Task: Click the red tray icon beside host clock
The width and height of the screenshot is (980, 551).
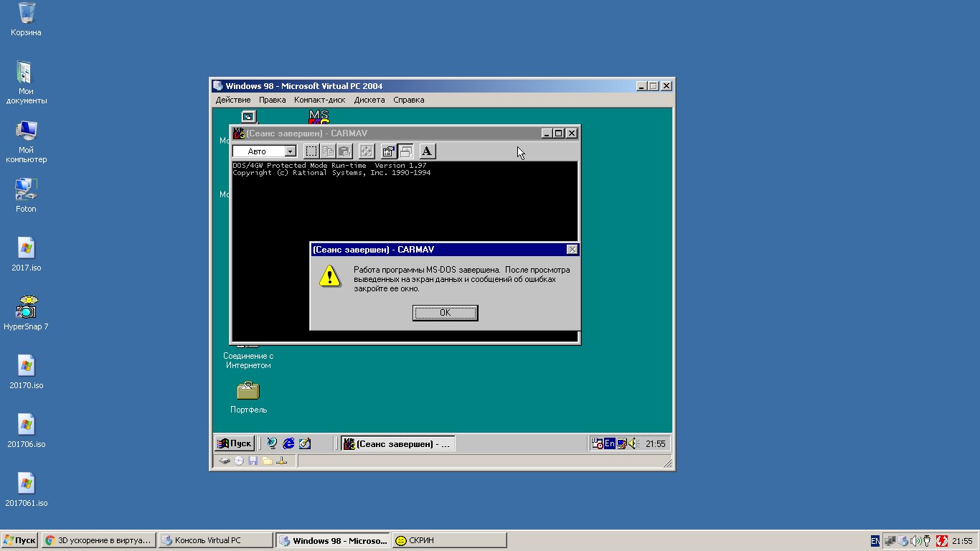Action: (x=943, y=541)
